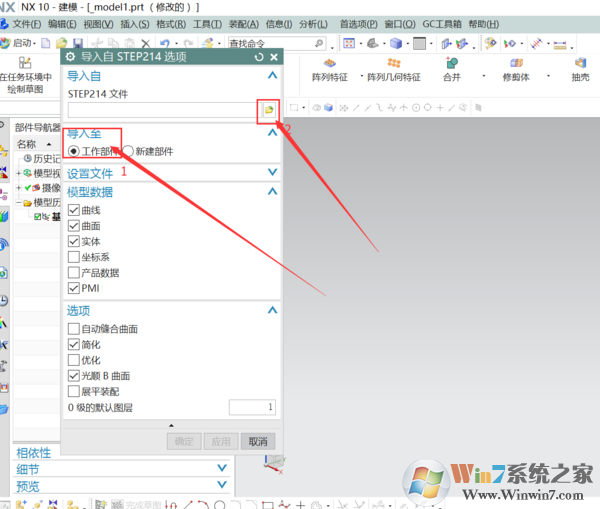600x509 pixels.
Task: Expand the 细节 panel
Action: coord(222,469)
